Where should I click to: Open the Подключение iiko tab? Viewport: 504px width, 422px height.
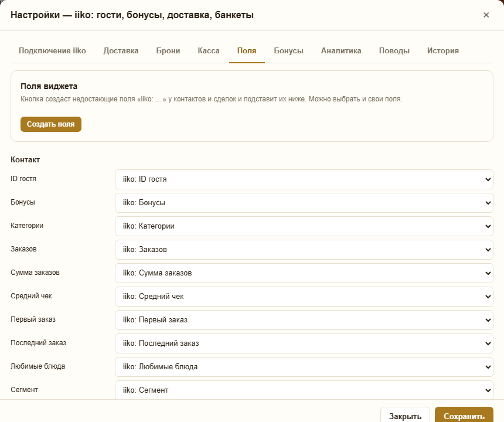[52, 51]
